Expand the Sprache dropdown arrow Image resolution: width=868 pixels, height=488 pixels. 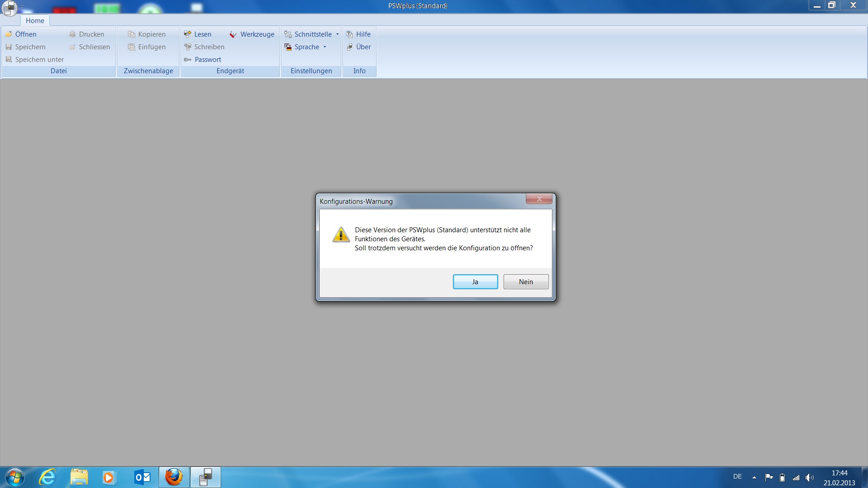[x=325, y=47]
